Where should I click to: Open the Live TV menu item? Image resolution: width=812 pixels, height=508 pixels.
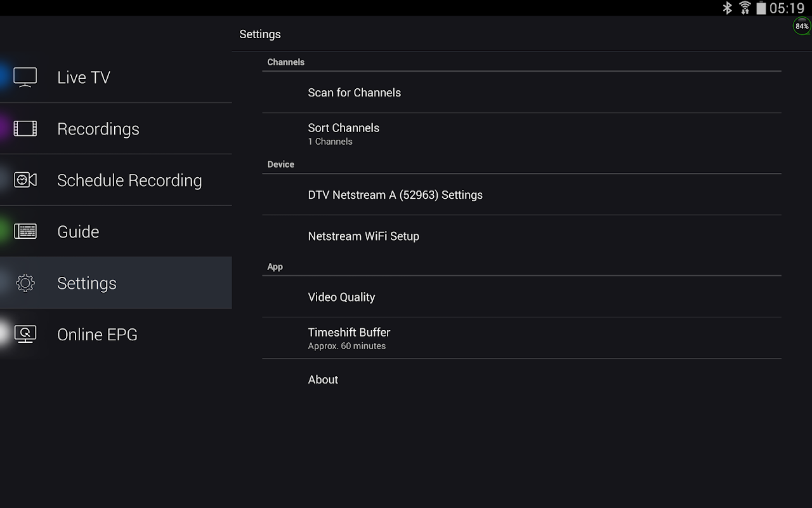(84, 77)
